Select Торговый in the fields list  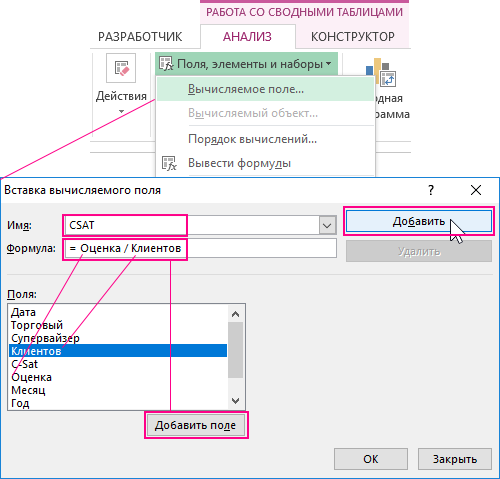(x=118, y=325)
